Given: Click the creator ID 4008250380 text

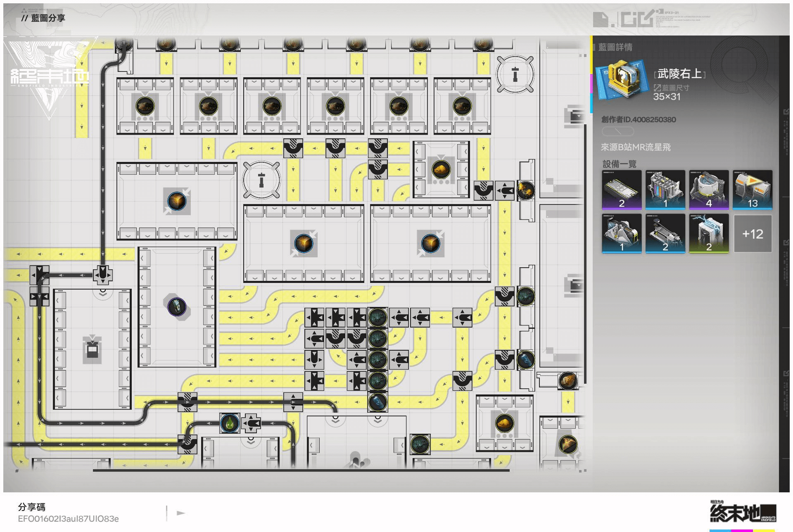Looking at the screenshot, I should coord(639,120).
